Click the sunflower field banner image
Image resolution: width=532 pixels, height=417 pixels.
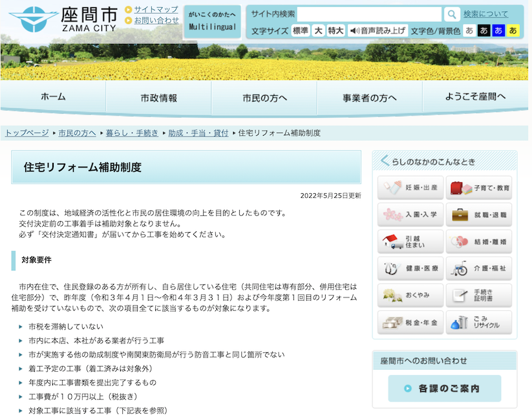264,62
